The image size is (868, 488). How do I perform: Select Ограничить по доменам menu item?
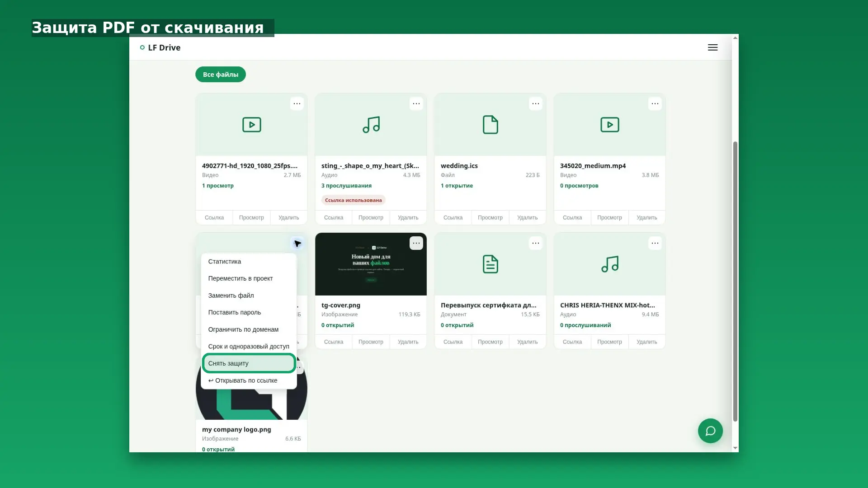click(x=249, y=329)
